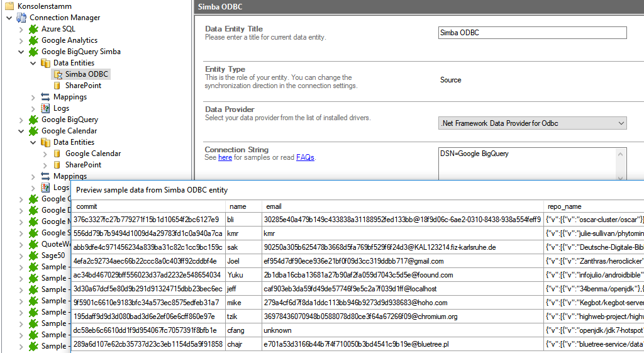This screenshot has width=644, height=353.
Task: Click the SharePoint entity icon under Simba
Action: point(57,86)
